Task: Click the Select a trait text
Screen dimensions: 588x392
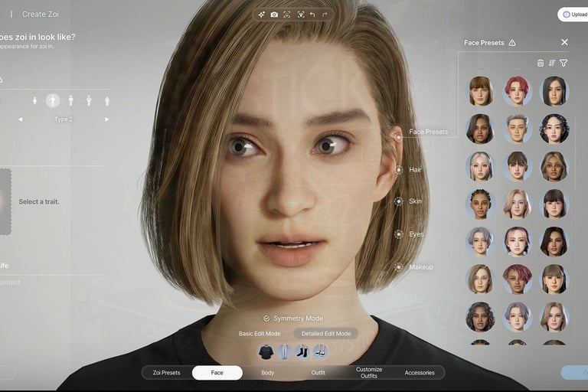Action: click(39, 202)
